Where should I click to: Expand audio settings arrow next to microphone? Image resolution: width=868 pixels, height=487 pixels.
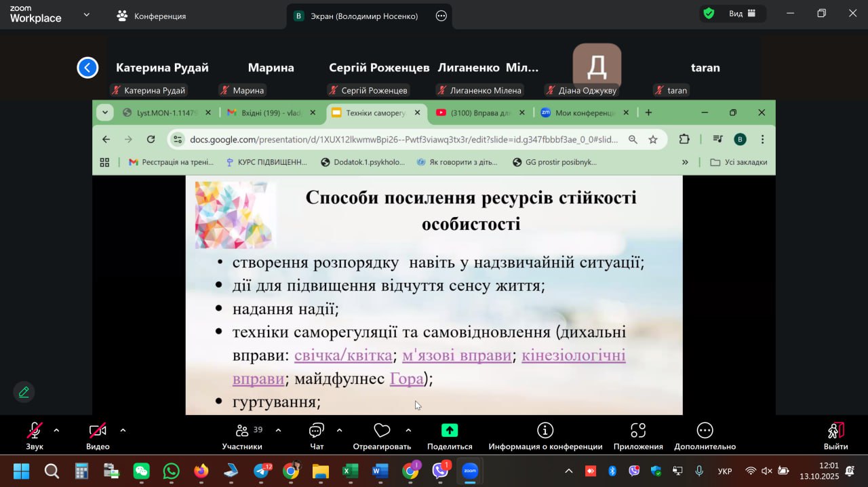click(56, 430)
